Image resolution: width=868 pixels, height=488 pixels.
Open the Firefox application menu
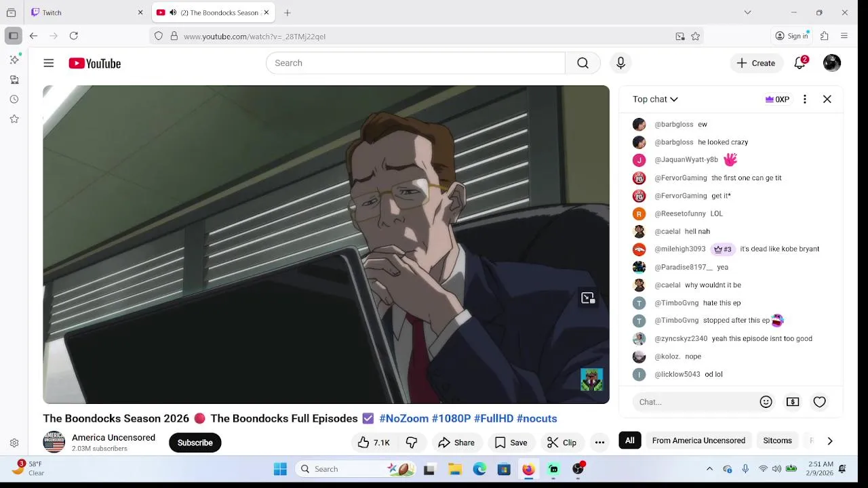pyautogui.click(x=844, y=36)
